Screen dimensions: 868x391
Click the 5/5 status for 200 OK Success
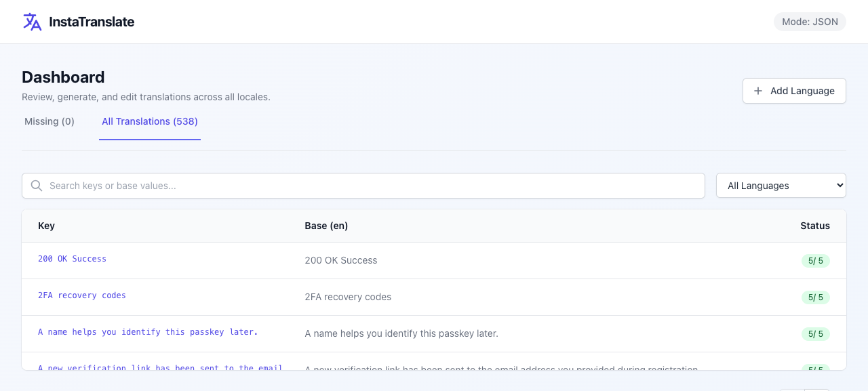pyautogui.click(x=816, y=261)
